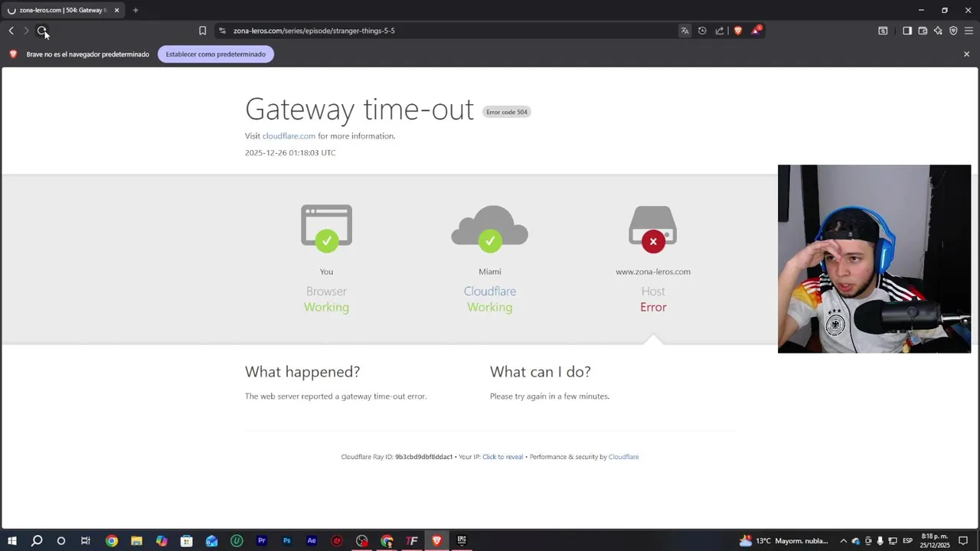Open Brave Rewards triangle icon
This screenshot has width=980, height=551.
(756, 31)
